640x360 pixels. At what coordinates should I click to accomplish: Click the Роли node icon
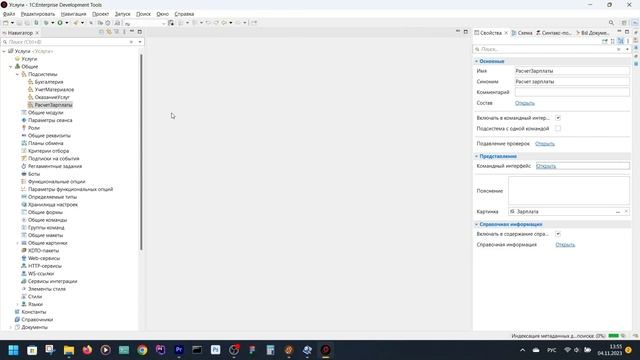click(24, 128)
